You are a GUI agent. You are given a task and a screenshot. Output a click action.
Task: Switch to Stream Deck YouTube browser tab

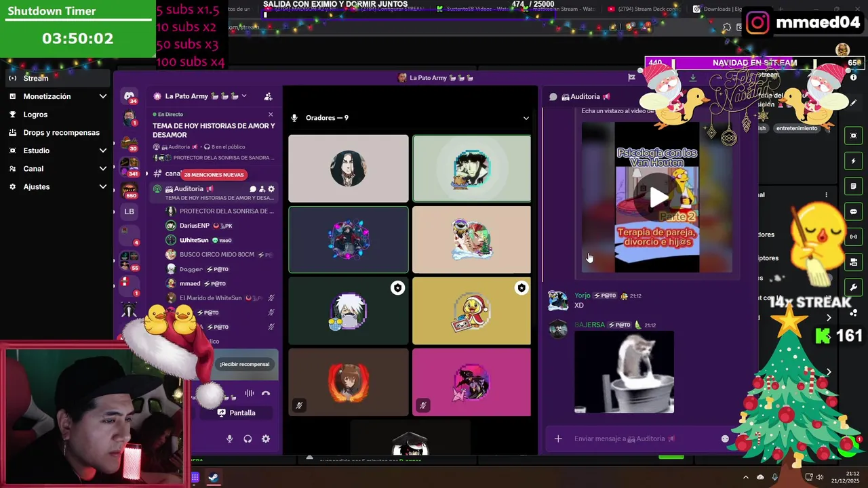pyautogui.click(x=644, y=9)
